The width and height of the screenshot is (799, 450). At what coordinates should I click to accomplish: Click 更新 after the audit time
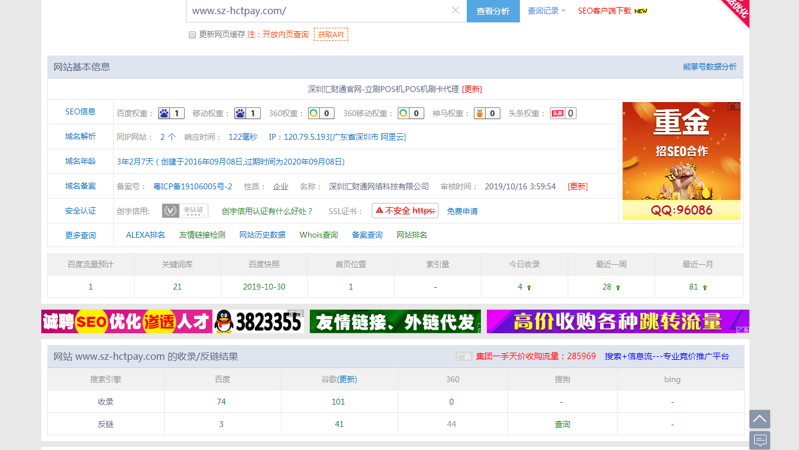point(577,187)
